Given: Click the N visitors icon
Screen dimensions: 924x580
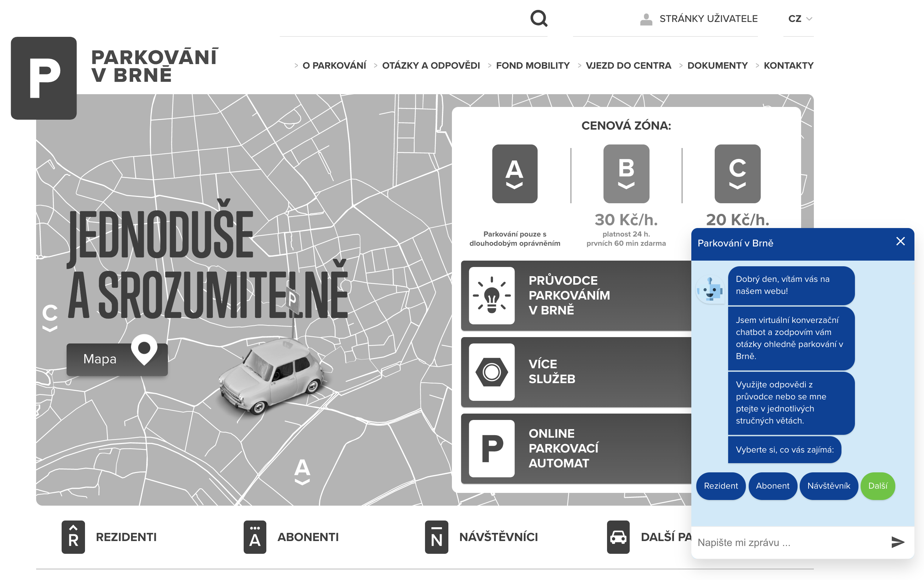Looking at the screenshot, I should [x=436, y=537].
